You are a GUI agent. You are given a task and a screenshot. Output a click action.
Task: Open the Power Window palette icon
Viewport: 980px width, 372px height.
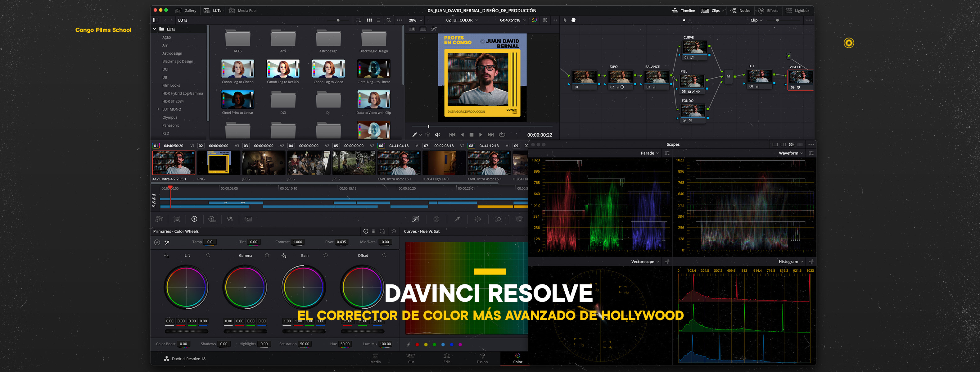point(478,219)
